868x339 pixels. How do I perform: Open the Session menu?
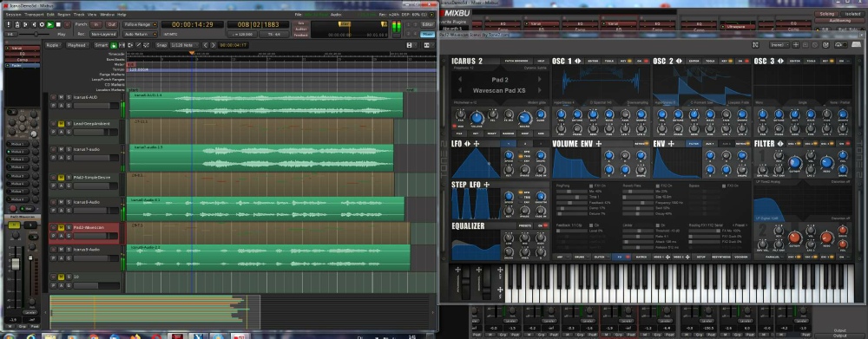[13, 15]
